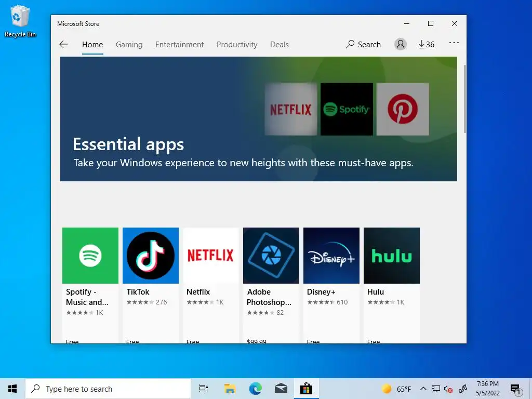
Task: Go back using the back arrow
Action: pyautogui.click(x=63, y=44)
